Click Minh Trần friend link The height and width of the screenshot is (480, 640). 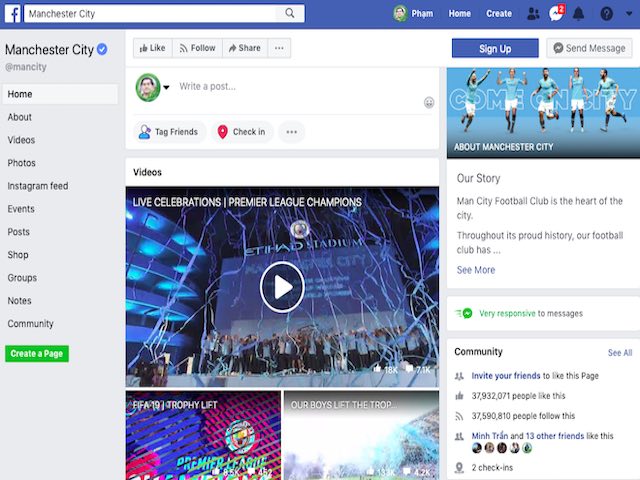[490, 436]
